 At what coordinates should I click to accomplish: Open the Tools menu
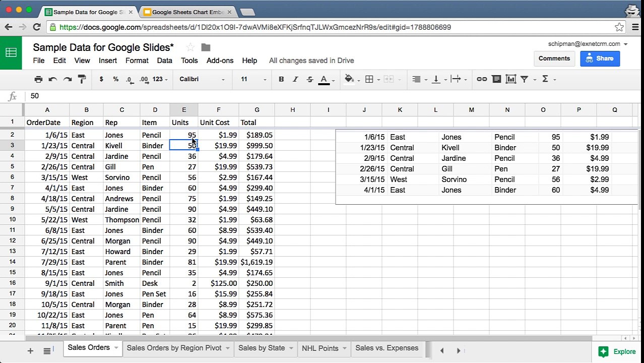189,60
